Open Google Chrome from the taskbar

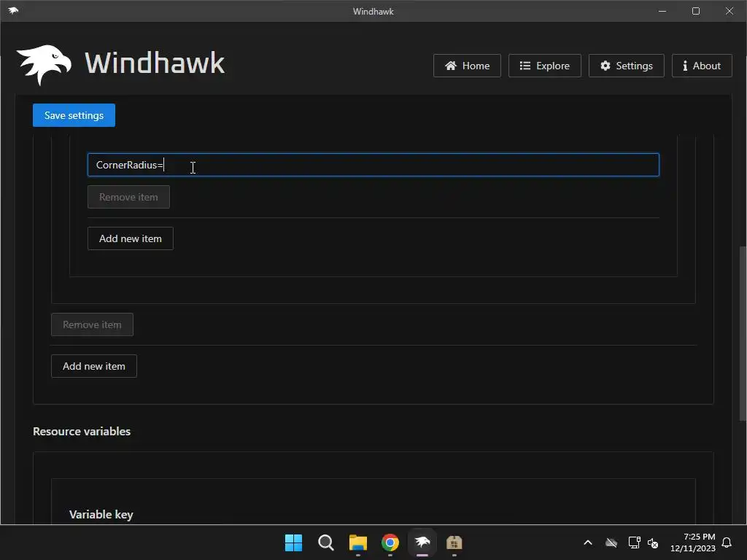click(x=390, y=542)
